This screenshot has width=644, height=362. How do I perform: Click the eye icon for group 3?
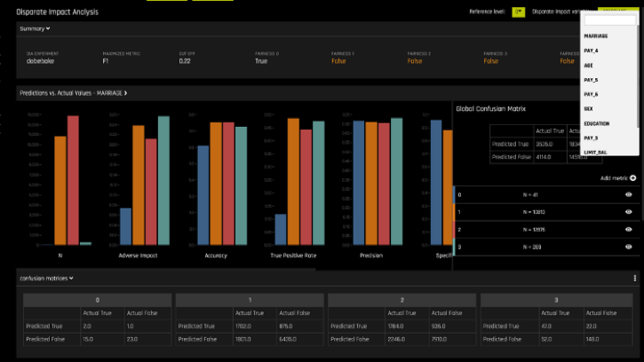(628, 247)
